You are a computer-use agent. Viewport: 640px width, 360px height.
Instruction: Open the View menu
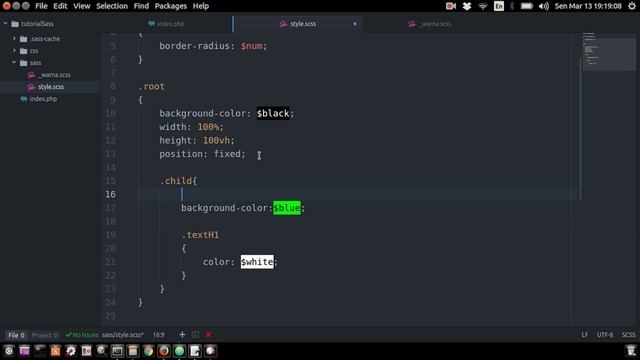[x=82, y=6]
